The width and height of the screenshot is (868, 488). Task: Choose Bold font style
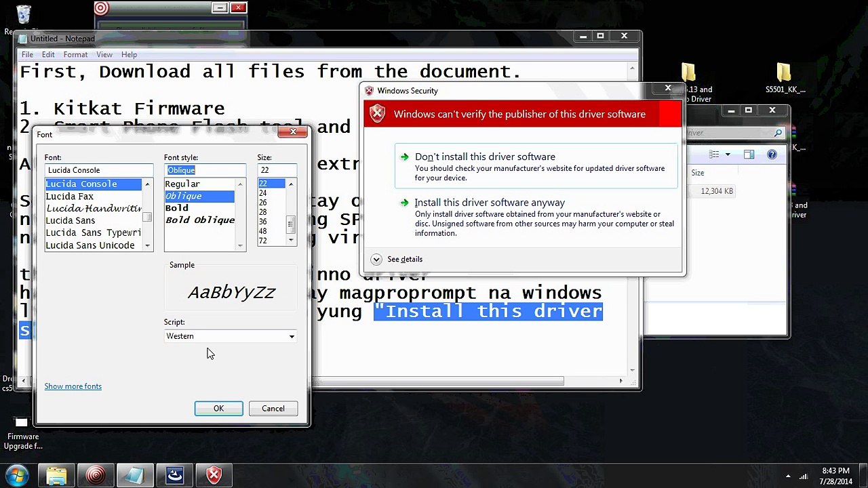(199, 208)
